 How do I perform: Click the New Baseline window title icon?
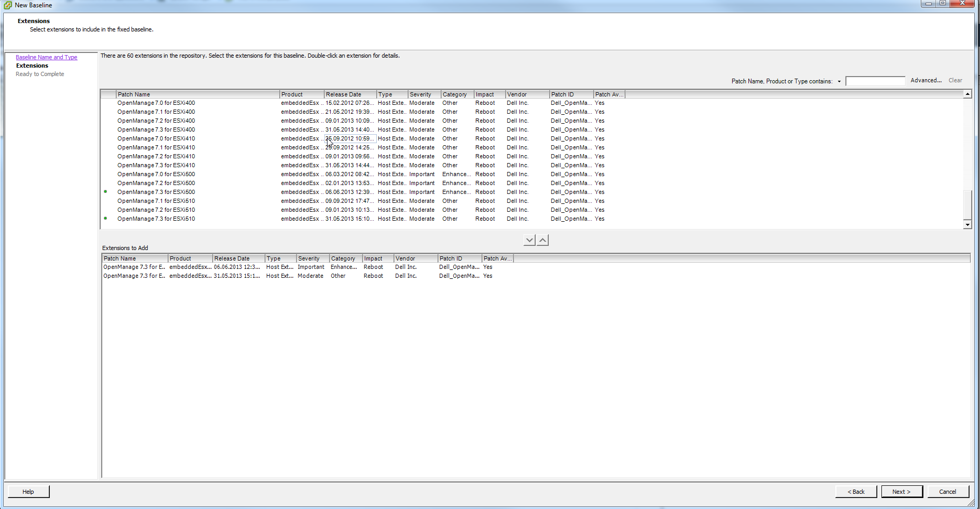click(x=8, y=5)
